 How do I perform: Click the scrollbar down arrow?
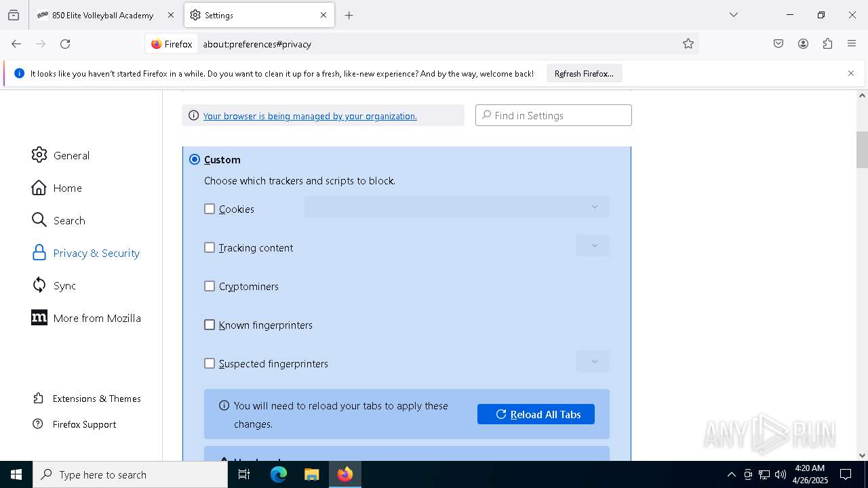point(862,455)
